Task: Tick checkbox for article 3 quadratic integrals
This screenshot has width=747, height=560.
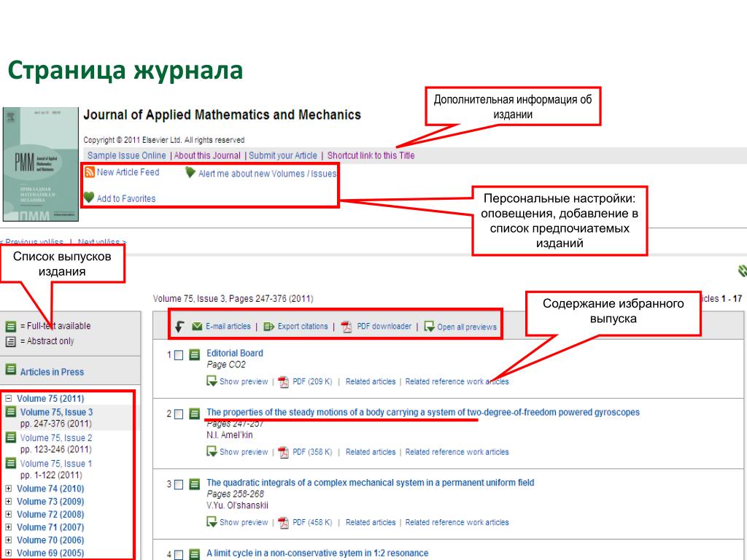Action: [179, 485]
